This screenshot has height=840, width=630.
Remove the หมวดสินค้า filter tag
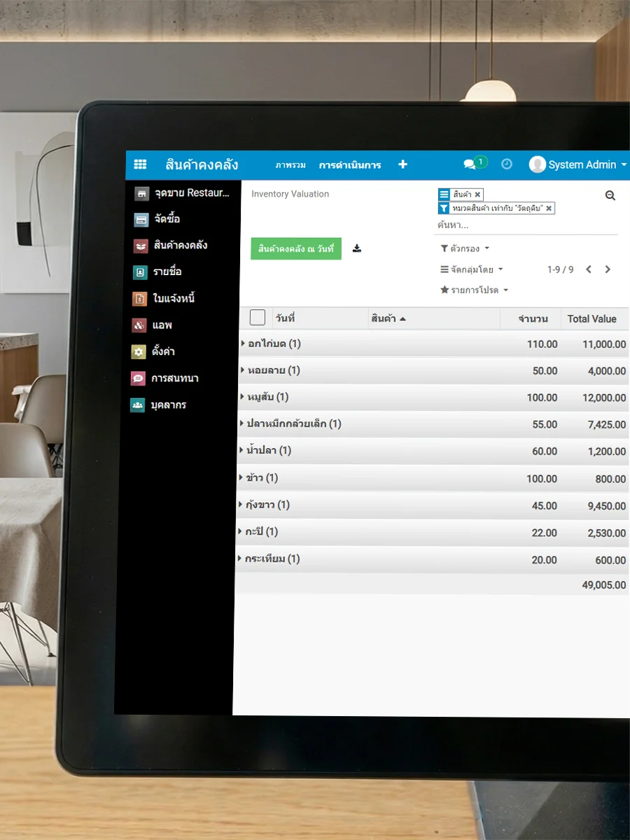(549, 209)
